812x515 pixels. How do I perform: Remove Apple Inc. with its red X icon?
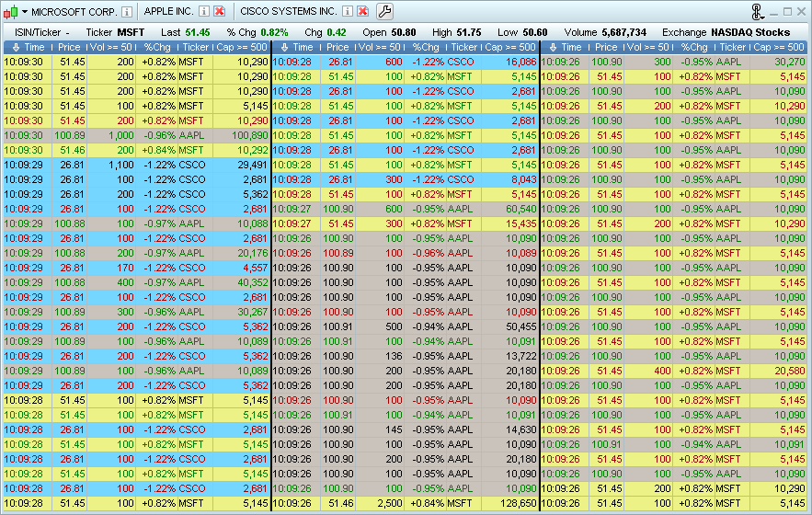[220, 11]
